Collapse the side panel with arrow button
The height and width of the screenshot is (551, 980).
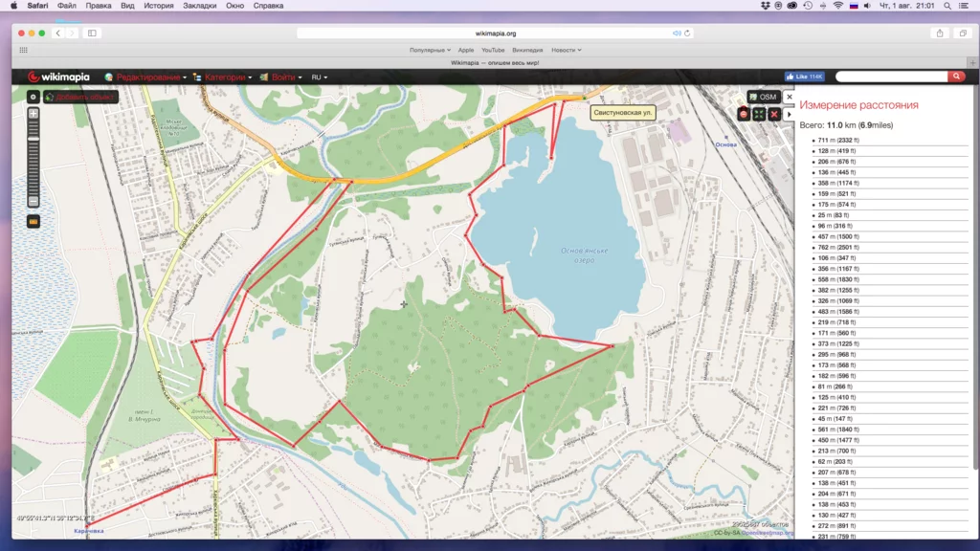click(x=789, y=115)
